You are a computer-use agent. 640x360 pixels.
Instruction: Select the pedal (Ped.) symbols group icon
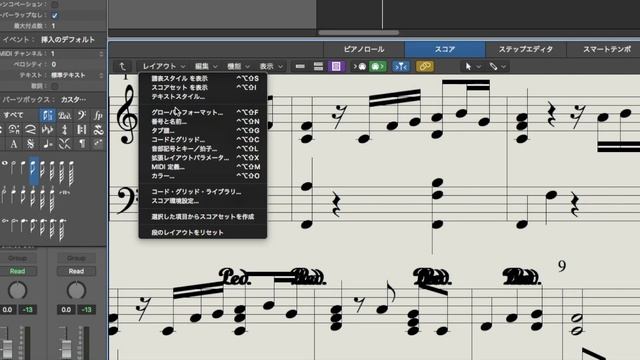(64, 116)
